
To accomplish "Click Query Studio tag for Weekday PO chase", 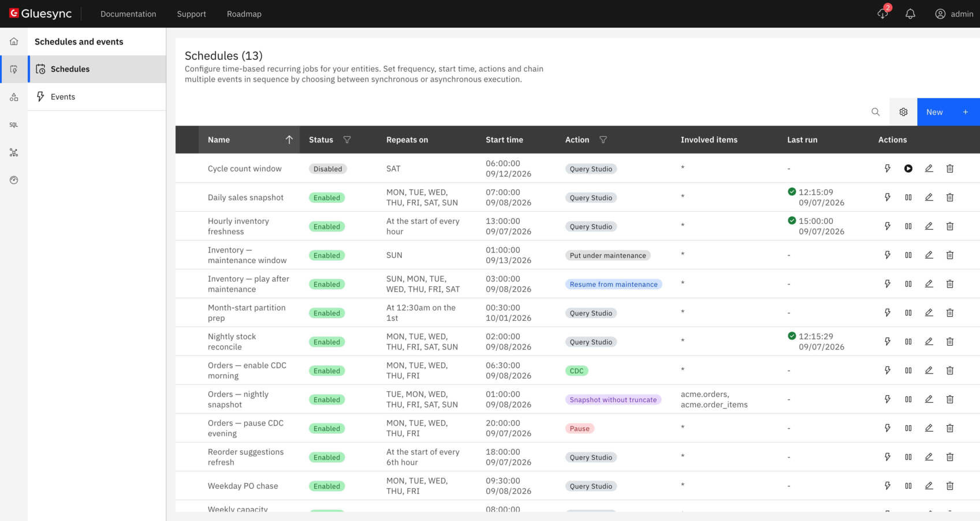I will pos(591,486).
